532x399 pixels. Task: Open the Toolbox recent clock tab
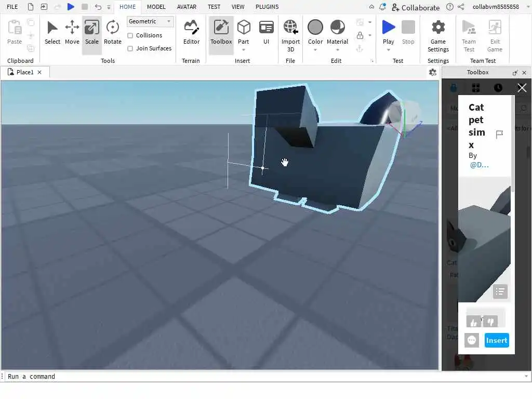[x=498, y=88]
